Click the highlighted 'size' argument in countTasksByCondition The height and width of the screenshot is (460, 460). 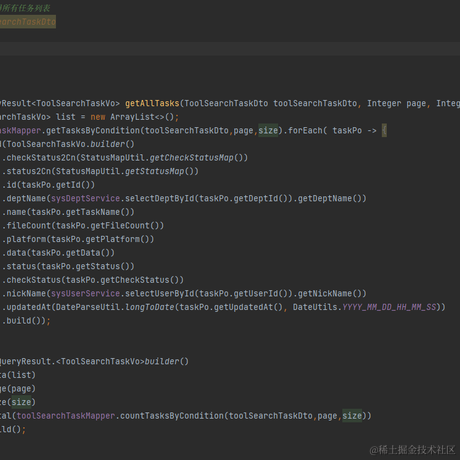point(352,416)
